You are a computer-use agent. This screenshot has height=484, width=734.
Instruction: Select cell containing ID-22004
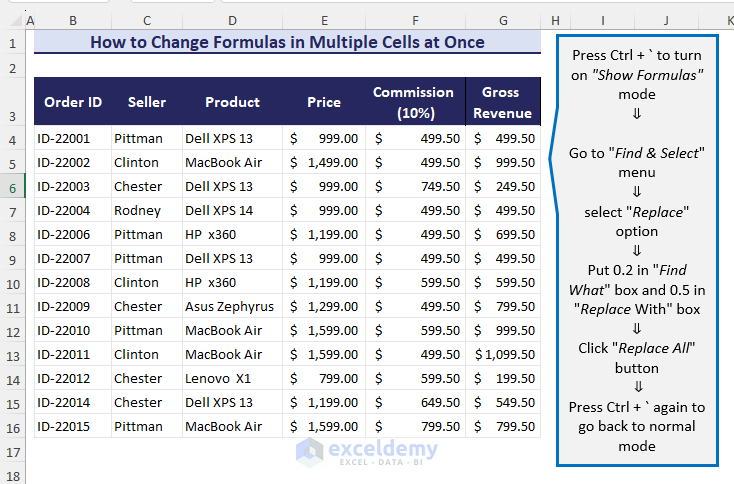(72, 211)
